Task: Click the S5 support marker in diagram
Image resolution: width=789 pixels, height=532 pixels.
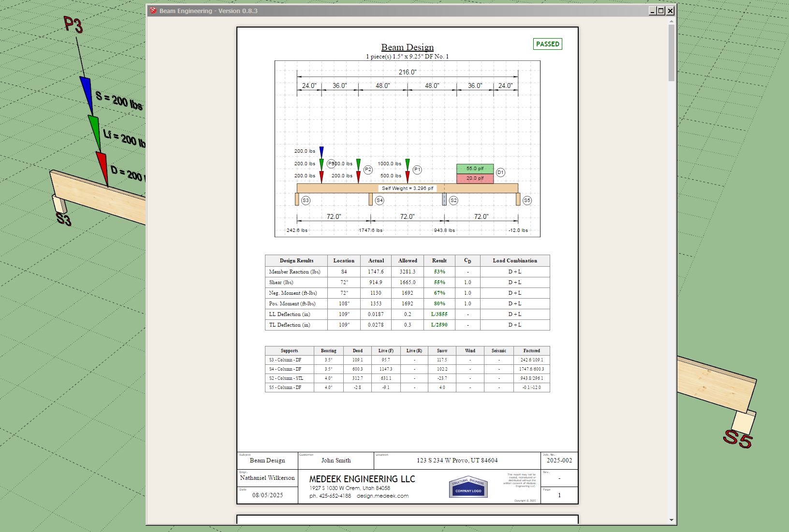Action: click(527, 200)
